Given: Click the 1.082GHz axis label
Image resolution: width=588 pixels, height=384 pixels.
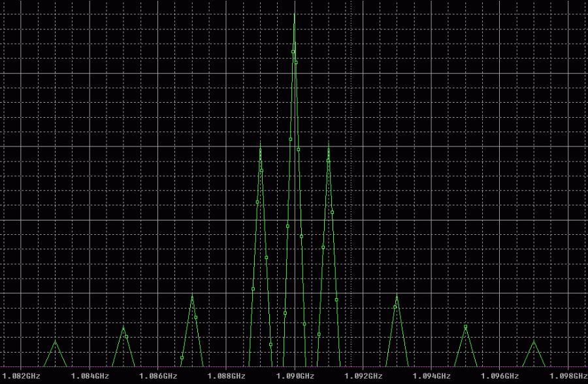Looking at the screenshot, I should pyautogui.click(x=21, y=375).
